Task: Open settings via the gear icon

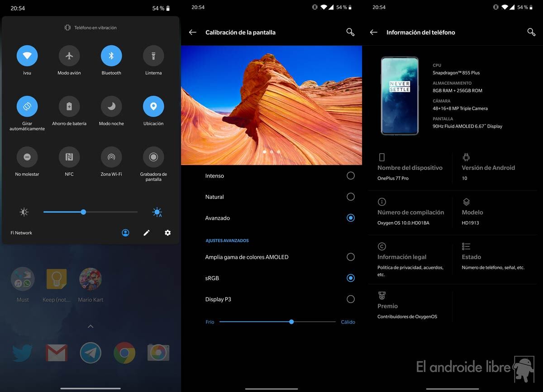Action: (168, 232)
